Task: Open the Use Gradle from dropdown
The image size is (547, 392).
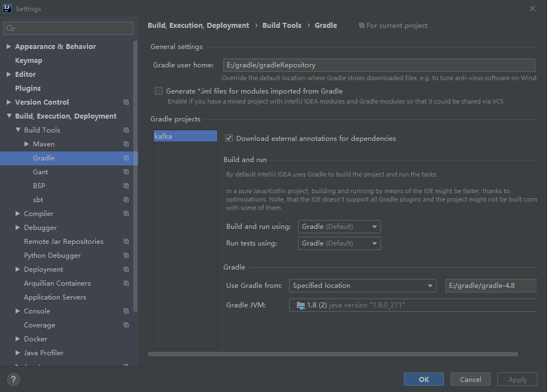Action: (x=363, y=286)
